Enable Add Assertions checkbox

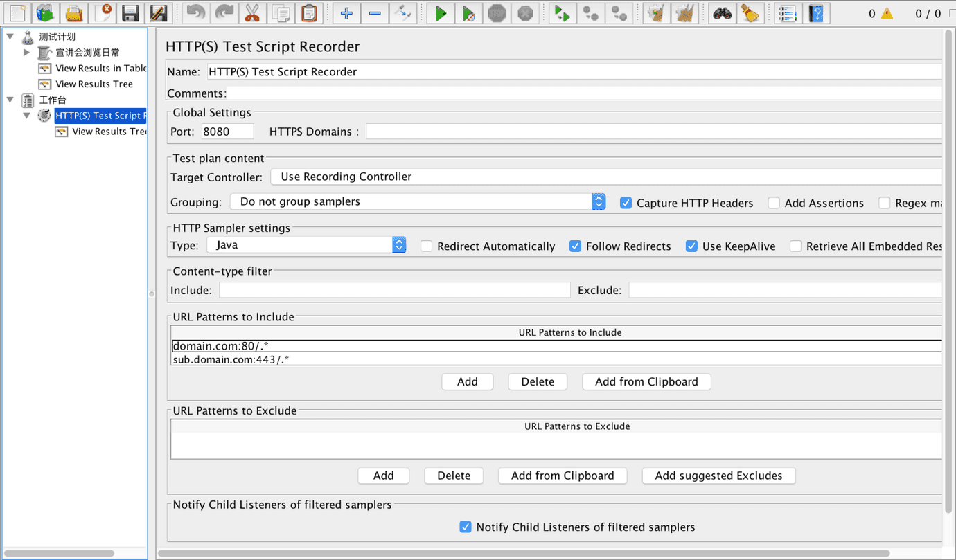pyautogui.click(x=773, y=203)
